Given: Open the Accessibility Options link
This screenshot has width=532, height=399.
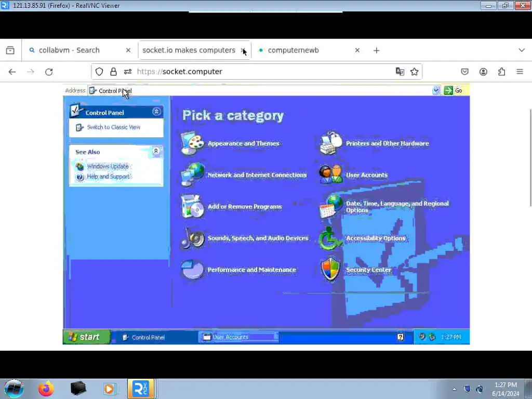Looking at the screenshot, I should [376, 238].
